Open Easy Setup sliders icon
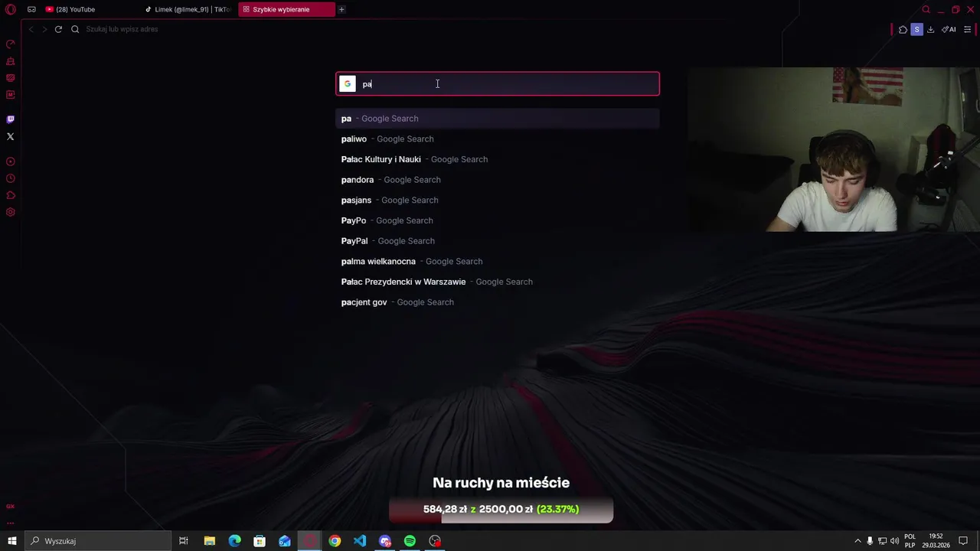Screen dimensions: 980x551 click(x=968, y=29)
